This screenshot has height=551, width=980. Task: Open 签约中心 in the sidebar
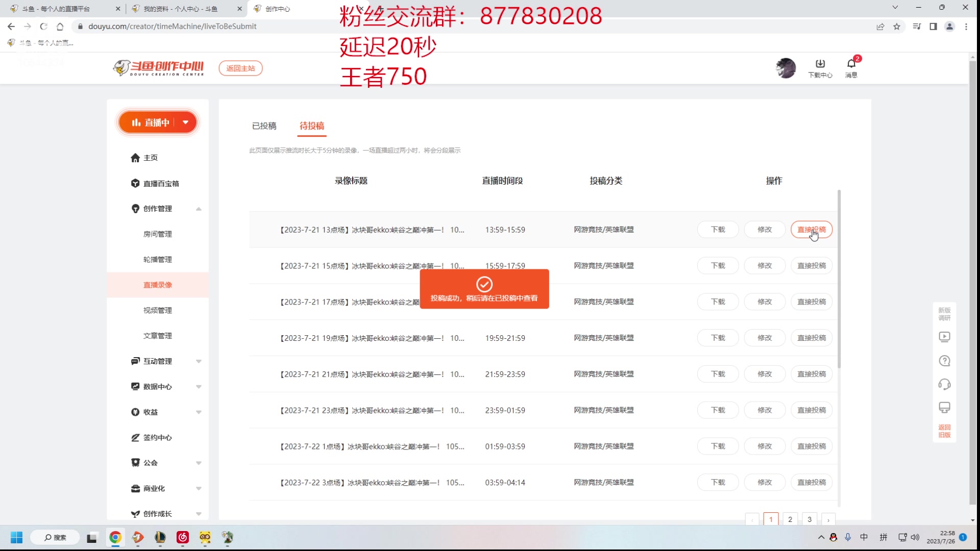(x=151, y=438)
